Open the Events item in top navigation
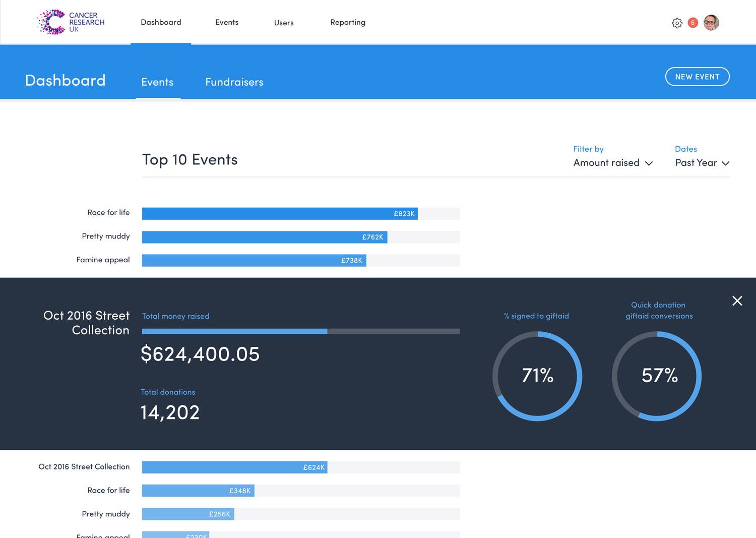The width and height of the screenshot is (756, 538). coord(227,22)
